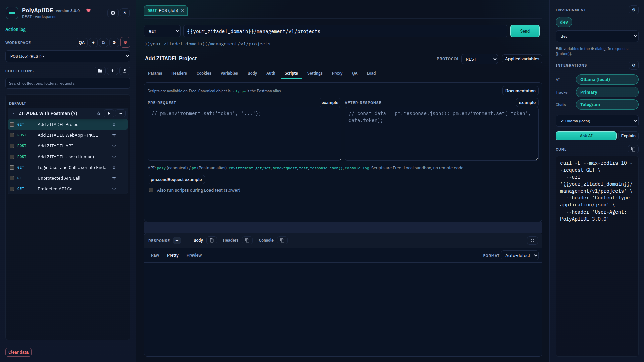The width and height of the screenshot is (644, 362).
Task: Open Ollama (local) provider dropdown
Action: (x=597, y=121)
